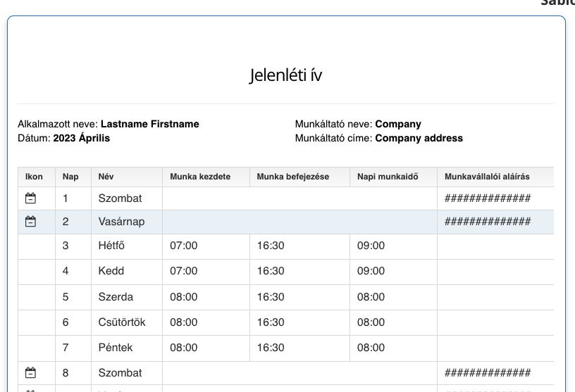Click signature hashes in day 8 row
Viewport: 575px width, 392px height.
[x=488, y=372]
